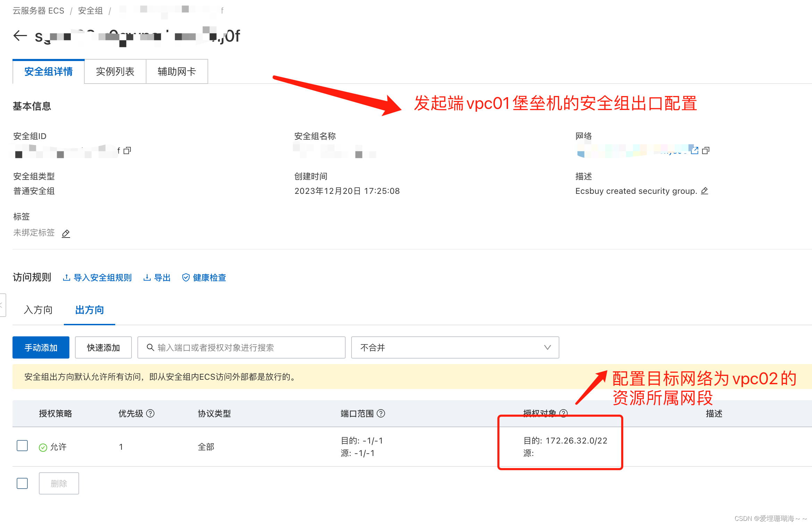The image size is (812, 525).
Task: Toggle the select-all checkbox beside delete
Action: coord(22,483)
